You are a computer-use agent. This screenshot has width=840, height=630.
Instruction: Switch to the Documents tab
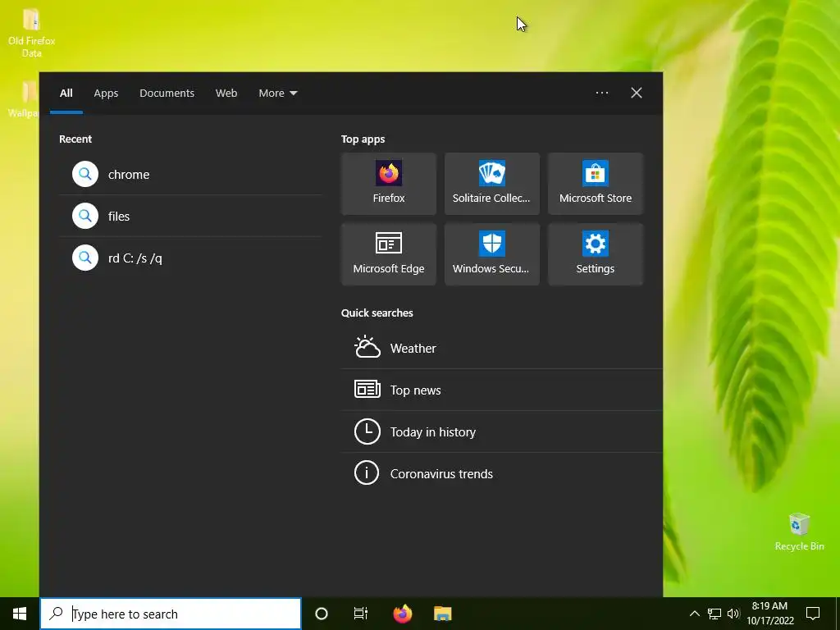coord(167,94)
